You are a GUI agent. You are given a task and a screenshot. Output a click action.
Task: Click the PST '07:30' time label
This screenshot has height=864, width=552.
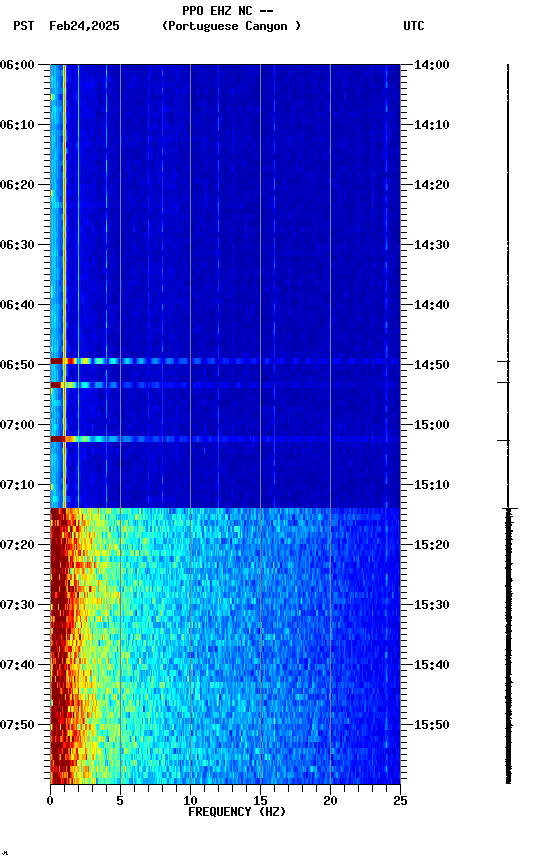[x=17, y=605]
